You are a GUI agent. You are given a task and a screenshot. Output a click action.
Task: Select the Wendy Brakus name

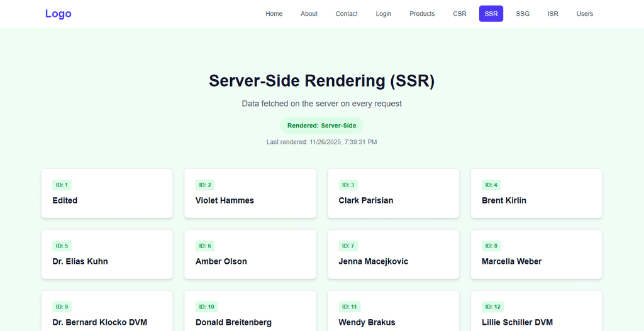point(367,322)
